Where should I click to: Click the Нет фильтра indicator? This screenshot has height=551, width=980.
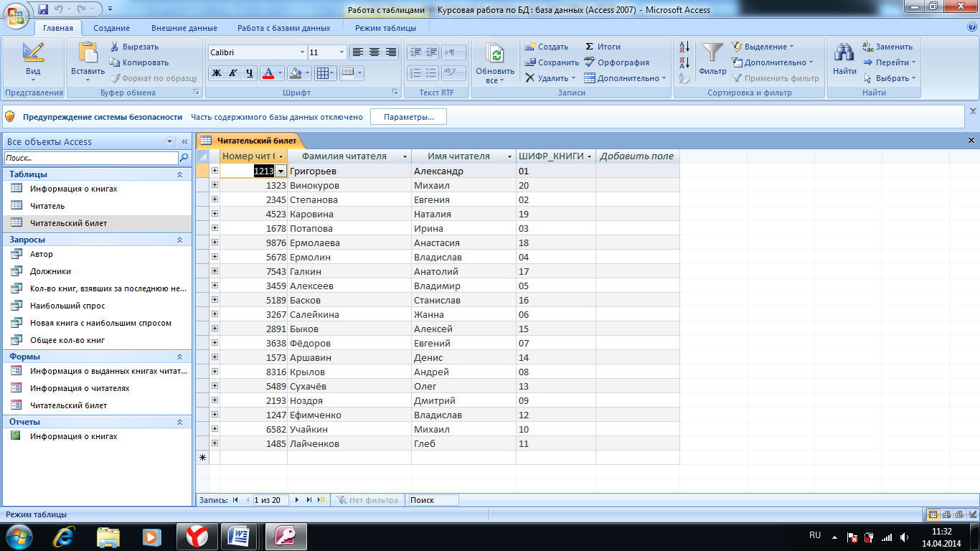(367, 500)
